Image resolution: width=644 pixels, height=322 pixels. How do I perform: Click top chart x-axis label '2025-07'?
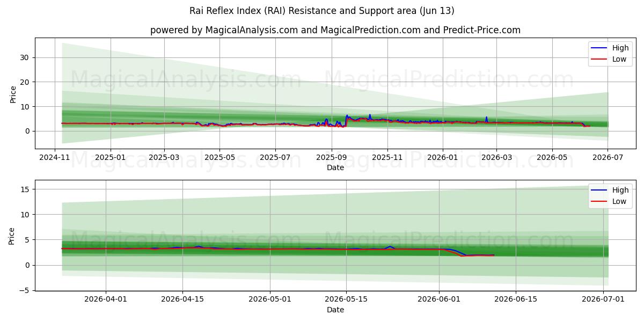pyautogui.click(x=275, y=158)
